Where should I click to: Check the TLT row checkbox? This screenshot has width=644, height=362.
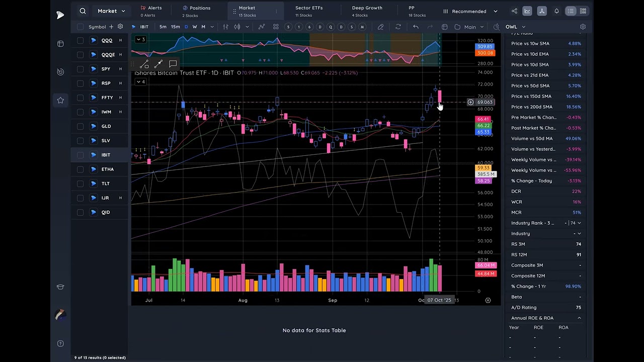tap(80, 184)
